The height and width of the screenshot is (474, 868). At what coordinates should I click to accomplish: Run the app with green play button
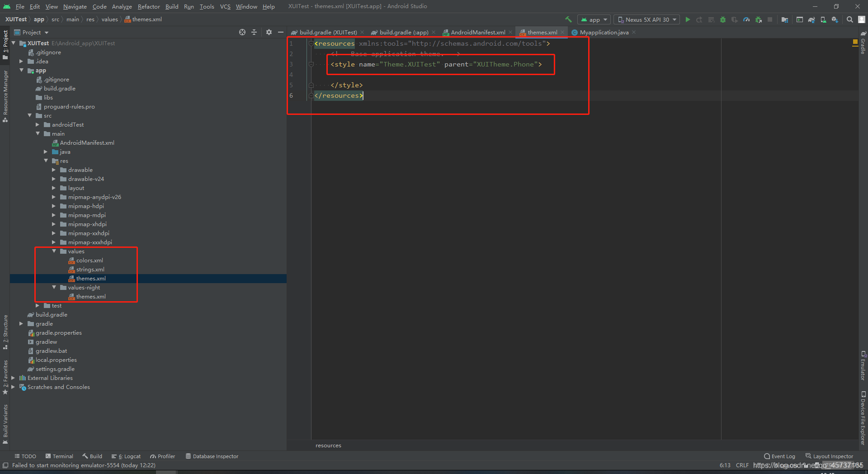point(688,19)
